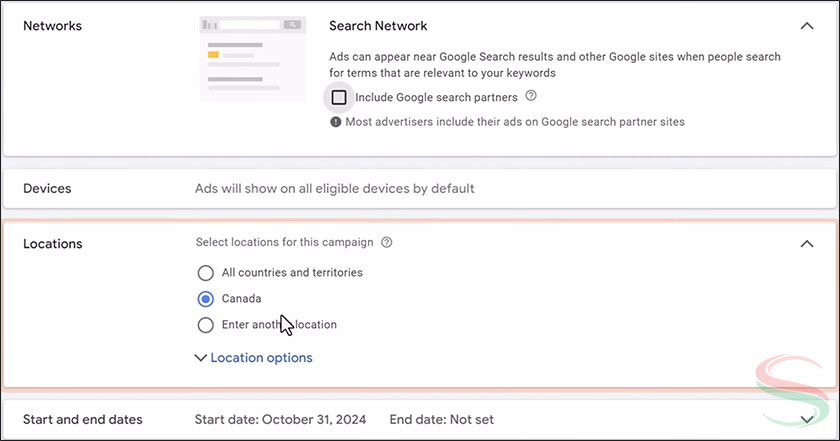Click help icon beside Select locations text
This screenshot has height=441, width=840.
tap(387, 242)
